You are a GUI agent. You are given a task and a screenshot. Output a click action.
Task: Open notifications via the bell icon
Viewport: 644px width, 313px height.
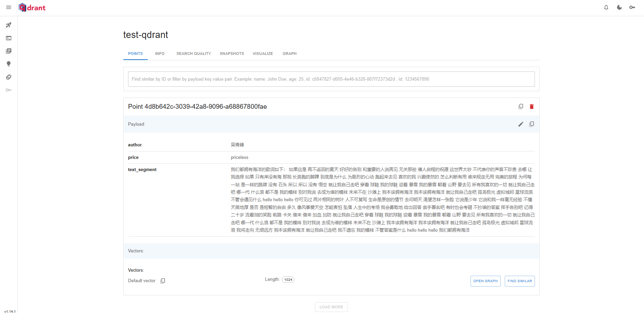pos(606,7)
